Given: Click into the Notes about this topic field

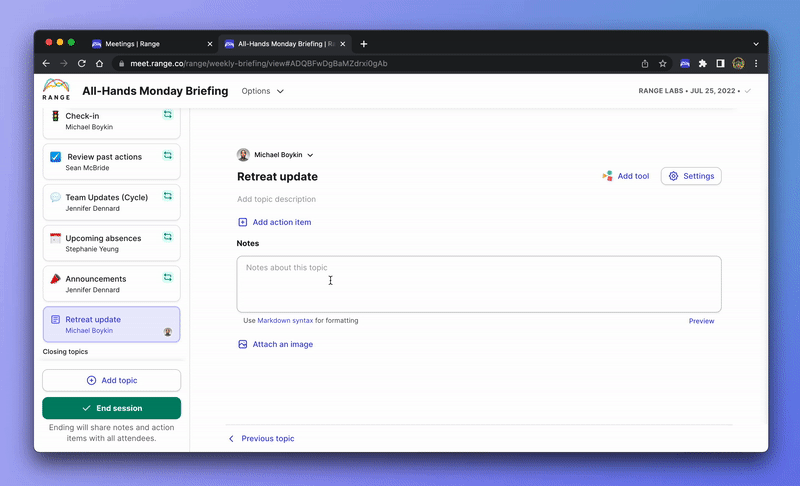Looking at the screenshot, I should coord(479,284).
